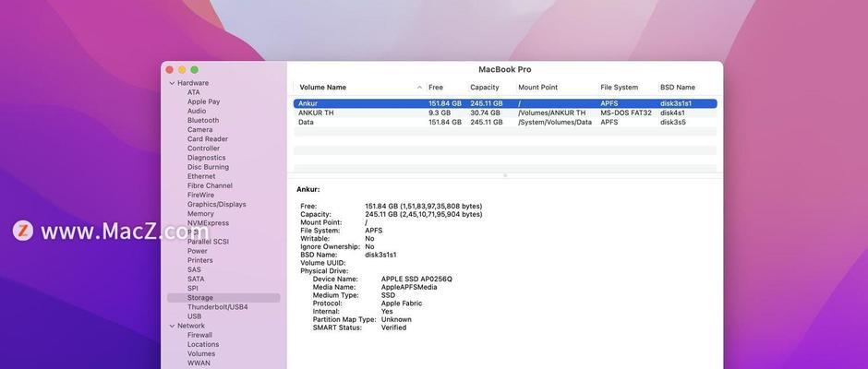Sort by Capacity column header

click(x=485, y=88)
